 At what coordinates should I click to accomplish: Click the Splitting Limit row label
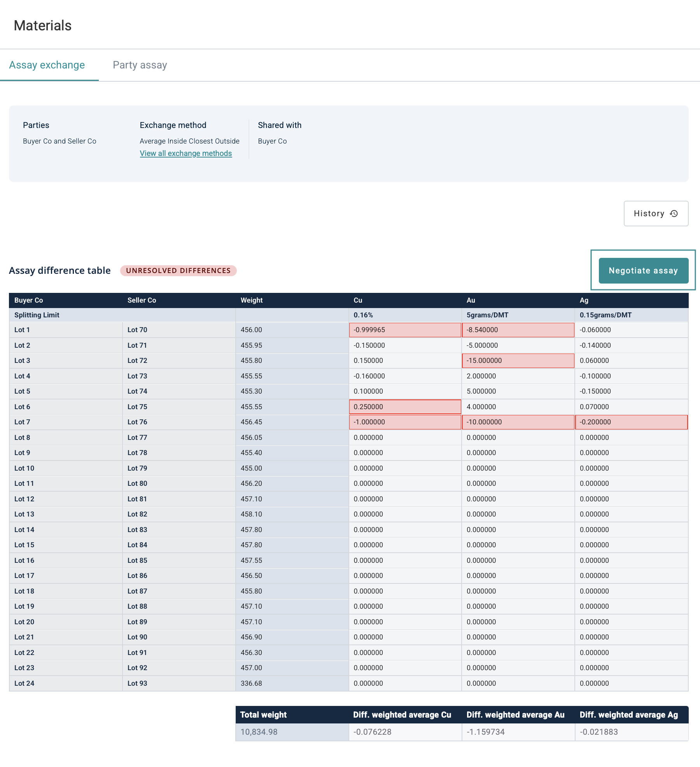coord(37,315)
